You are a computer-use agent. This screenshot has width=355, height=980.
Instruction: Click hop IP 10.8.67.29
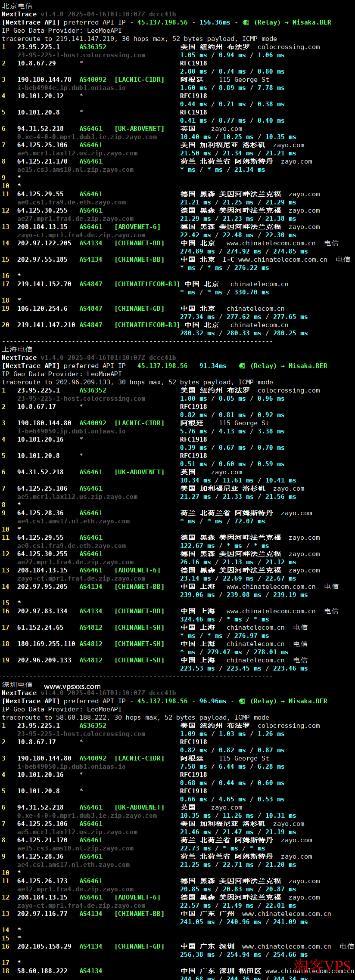[x=37, y=63]
